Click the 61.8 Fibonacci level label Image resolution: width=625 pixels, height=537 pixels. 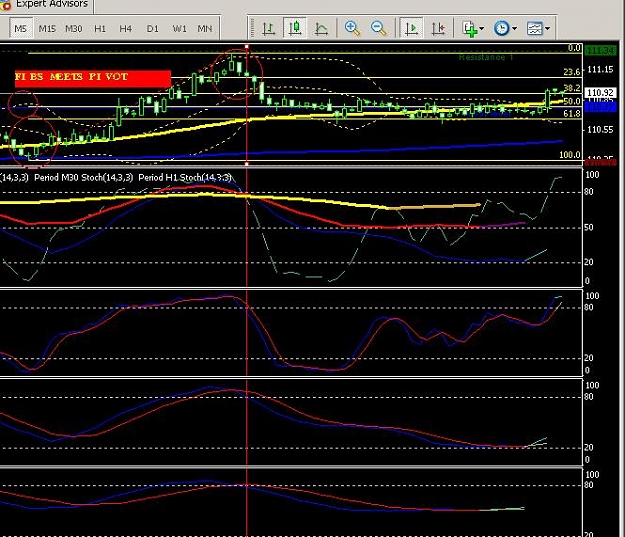572,114
